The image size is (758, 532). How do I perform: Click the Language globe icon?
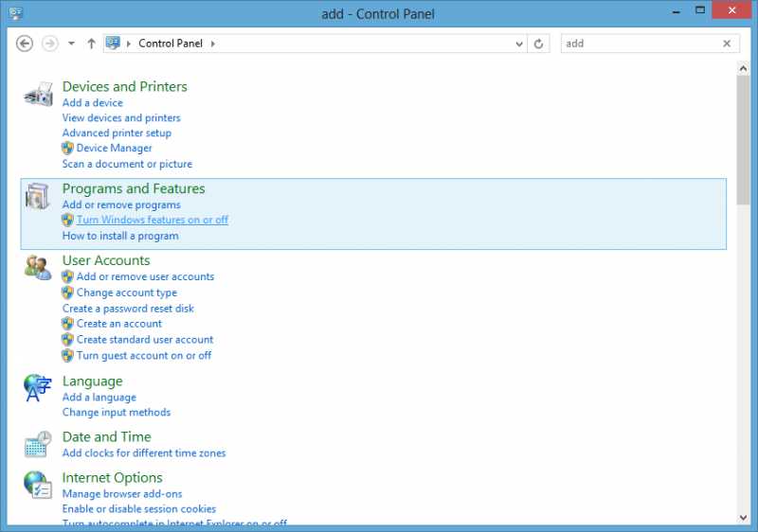38,388
